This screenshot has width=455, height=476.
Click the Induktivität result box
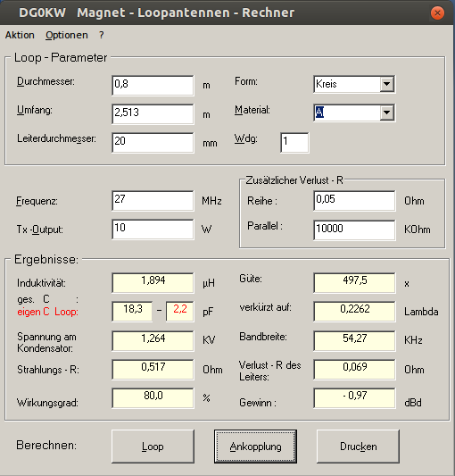pos(153,282)
